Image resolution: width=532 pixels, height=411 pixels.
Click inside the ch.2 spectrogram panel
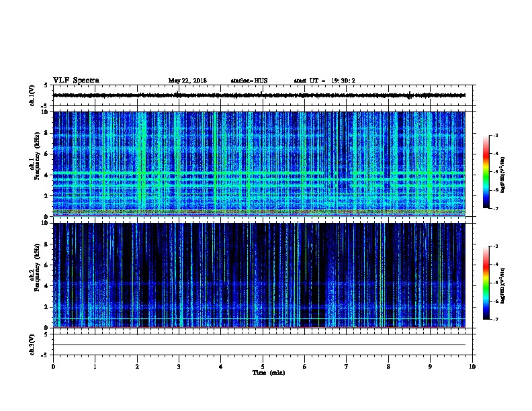coord(259,275)
